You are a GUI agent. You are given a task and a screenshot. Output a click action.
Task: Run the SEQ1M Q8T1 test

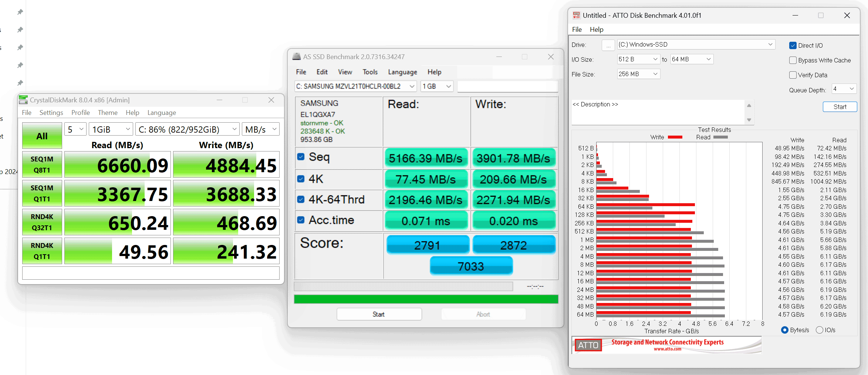(42, 165)
